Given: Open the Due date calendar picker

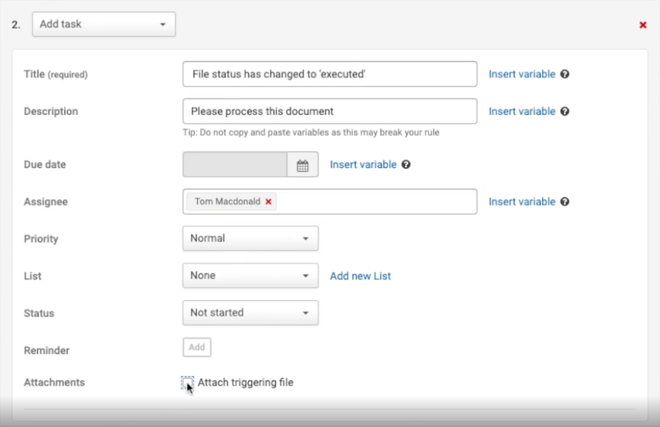Looking at the screenshot, I should click(302, 165).
